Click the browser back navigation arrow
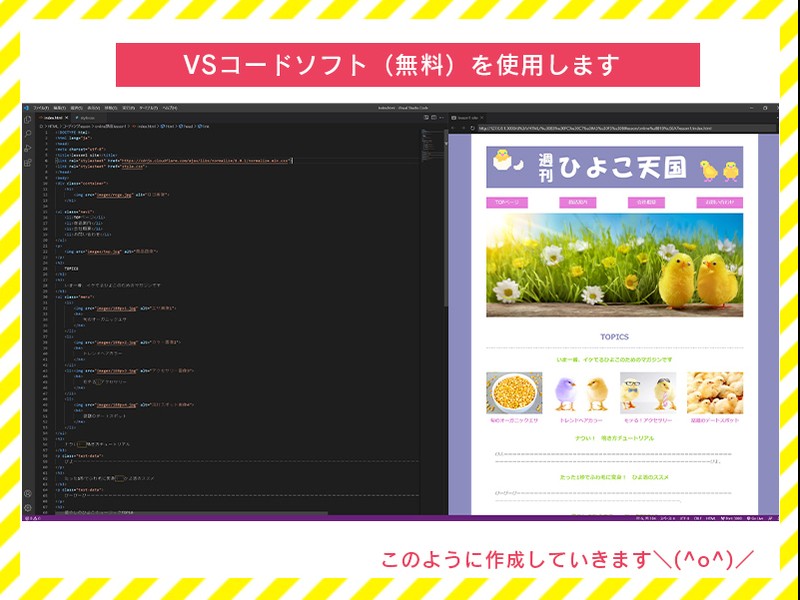800x600 pixels. [x=453, y=127]
